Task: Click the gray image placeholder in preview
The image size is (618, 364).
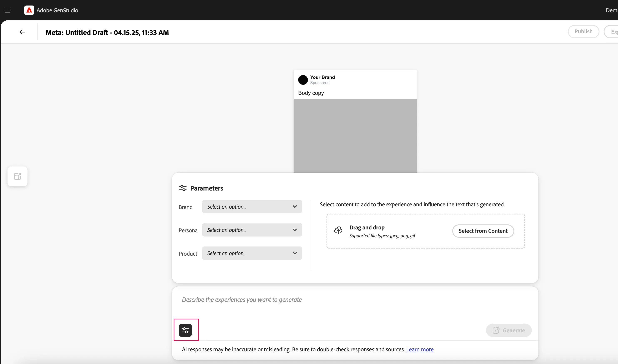Action: pyautogui.click(x=355, y=136)
